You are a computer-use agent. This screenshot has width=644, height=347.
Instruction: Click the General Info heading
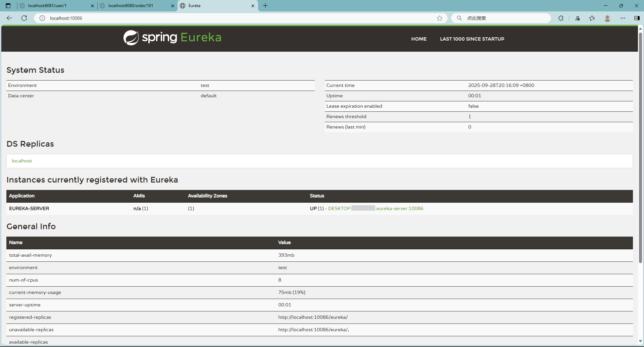[31, 226]
